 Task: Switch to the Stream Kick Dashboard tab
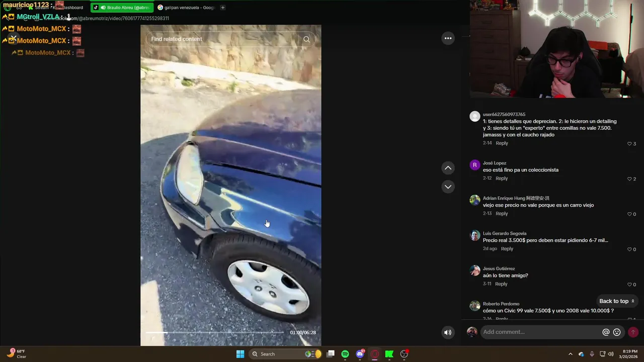click(x=55, y=8)
